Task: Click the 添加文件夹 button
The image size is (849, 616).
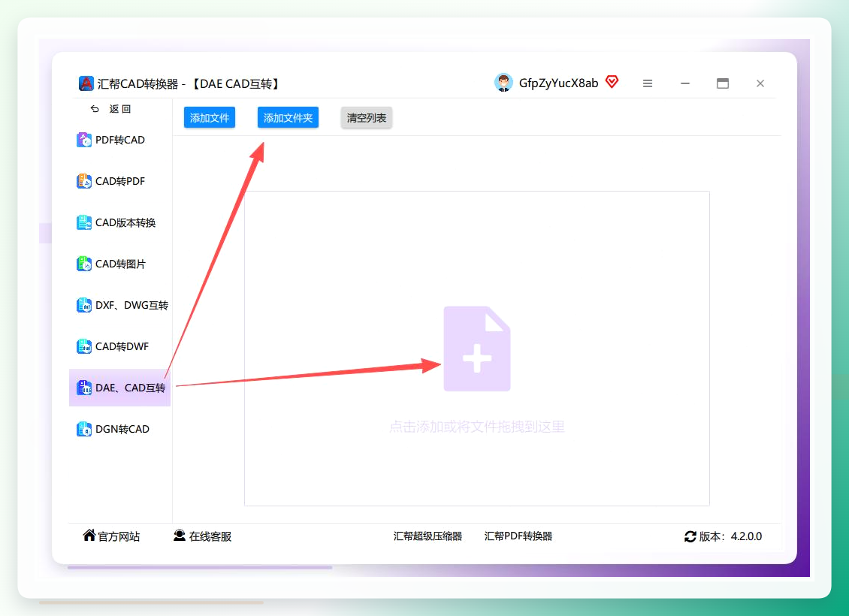Action: coord(288,117)
